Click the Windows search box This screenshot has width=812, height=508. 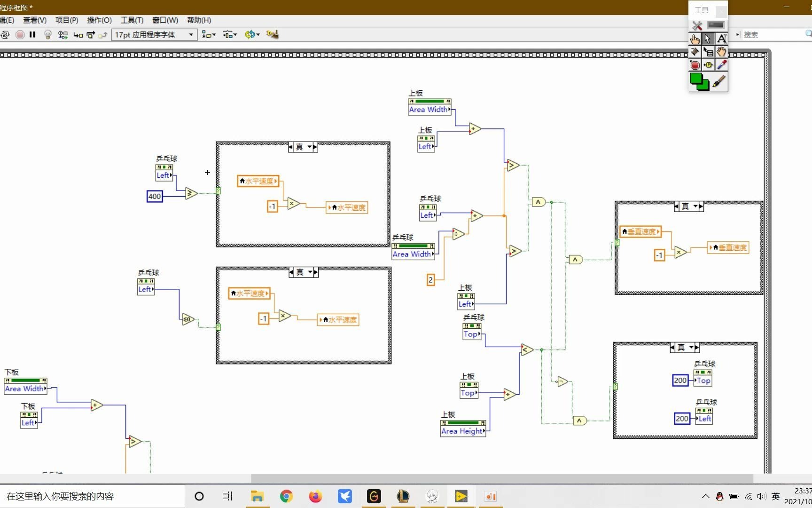click(92, 496)
